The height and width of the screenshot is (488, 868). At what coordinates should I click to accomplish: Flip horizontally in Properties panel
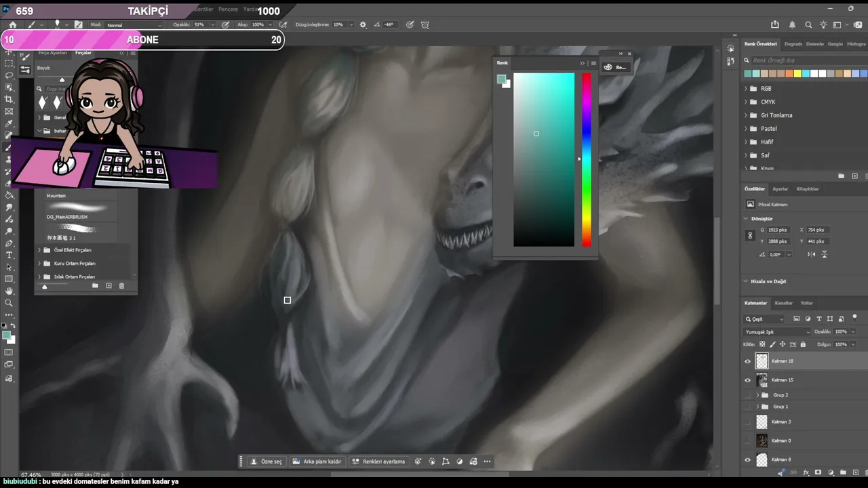coord(812,254)
